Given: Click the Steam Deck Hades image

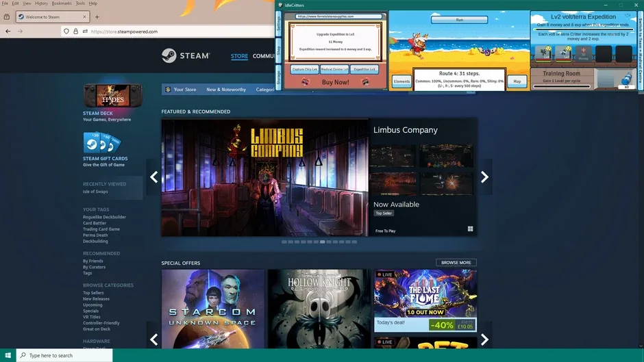Looking at the screenshot, I should [113, 96].
